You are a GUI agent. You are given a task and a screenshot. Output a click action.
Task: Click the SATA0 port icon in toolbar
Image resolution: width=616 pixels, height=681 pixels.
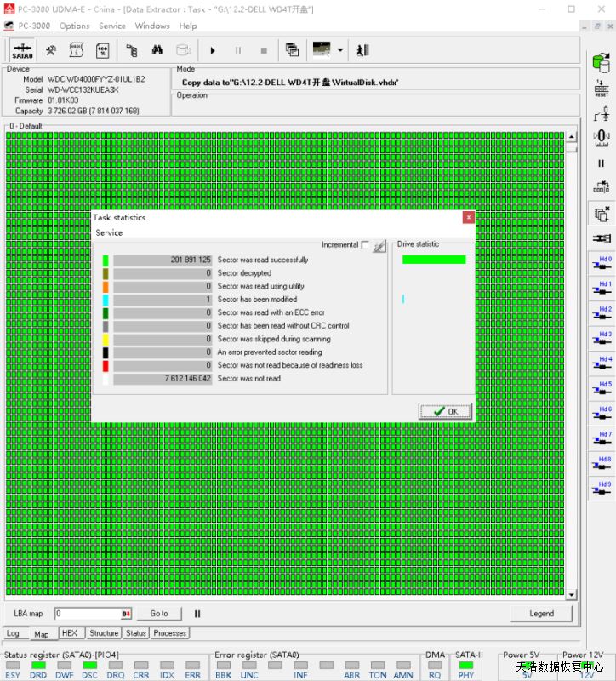(x=22, y=50)
